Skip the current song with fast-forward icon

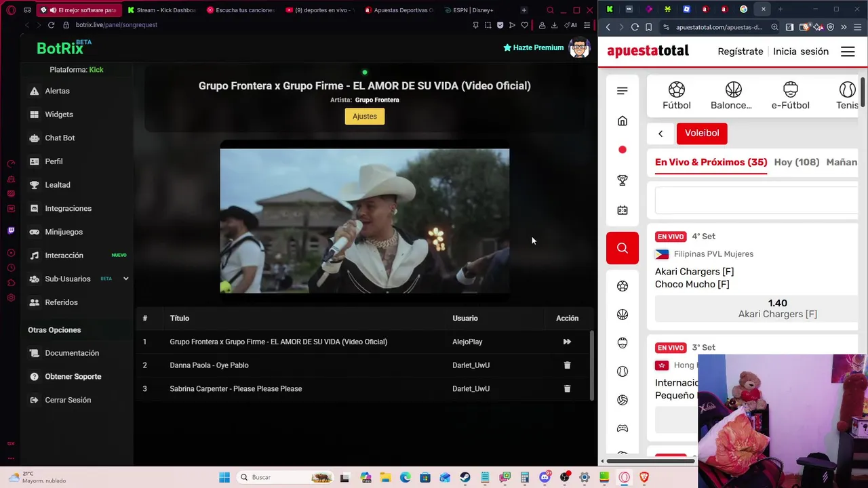[x=567, y=342]
